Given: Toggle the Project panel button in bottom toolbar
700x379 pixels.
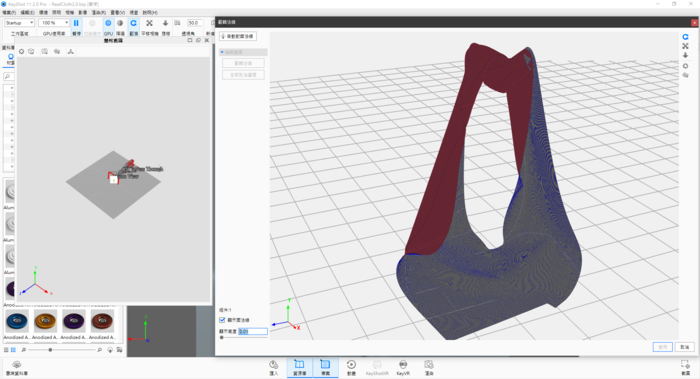Looking at the screenshot, I should [x=325, y=367].
